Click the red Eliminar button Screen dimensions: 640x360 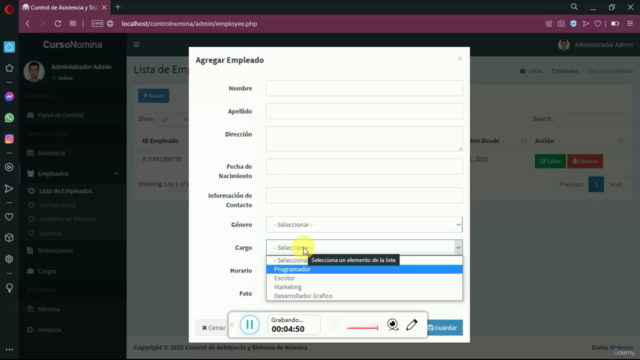[585, 161]
